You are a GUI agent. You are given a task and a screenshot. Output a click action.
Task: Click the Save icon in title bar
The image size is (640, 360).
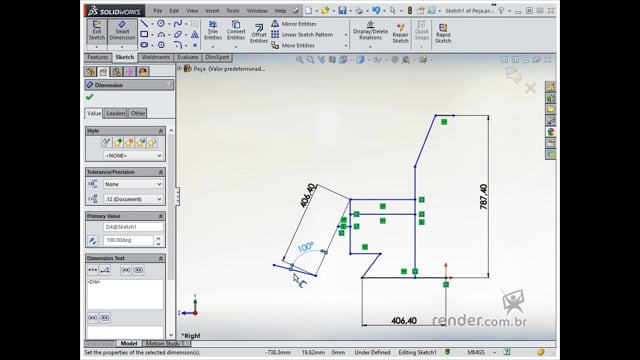coord(342,11)
